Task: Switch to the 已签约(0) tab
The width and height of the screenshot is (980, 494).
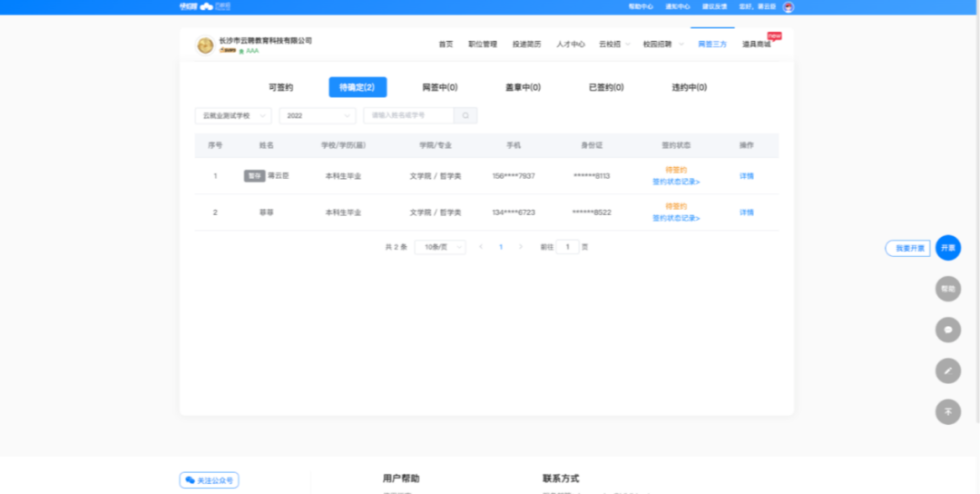Action: pyautogui.click(x=606, y=87)
